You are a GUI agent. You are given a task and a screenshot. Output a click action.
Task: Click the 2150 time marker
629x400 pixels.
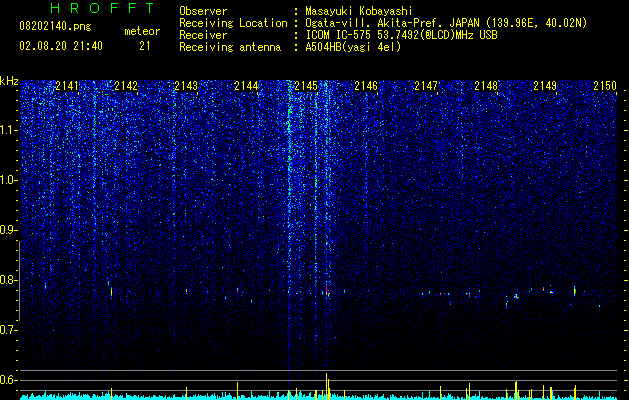(x=605, y=86)
